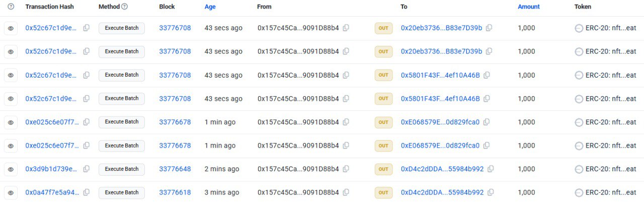
Task: Open block 33776618
Action: point(175,192)
